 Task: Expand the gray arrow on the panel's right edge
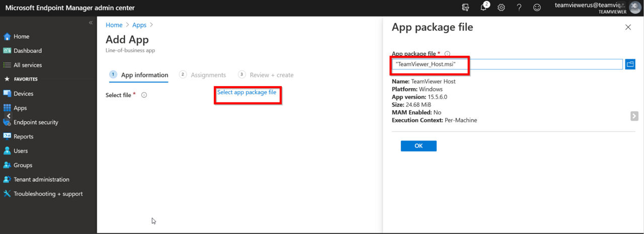(634, 116)
